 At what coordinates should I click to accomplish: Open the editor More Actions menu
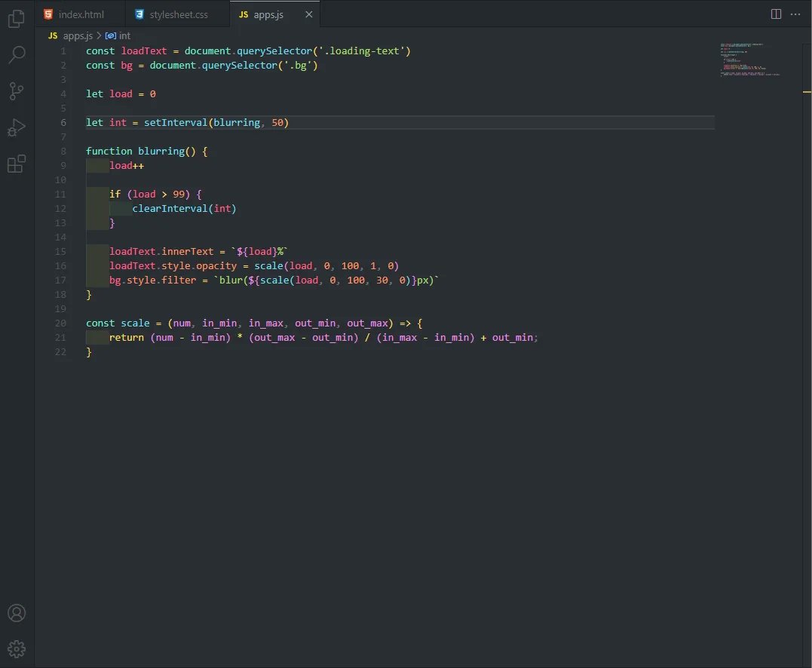click(x=795, y=14)
